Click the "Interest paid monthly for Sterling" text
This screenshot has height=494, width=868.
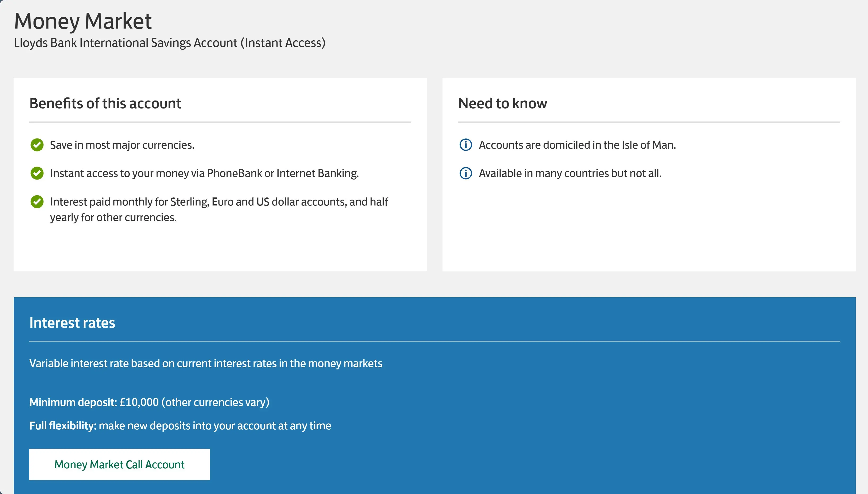click(219, 209)
